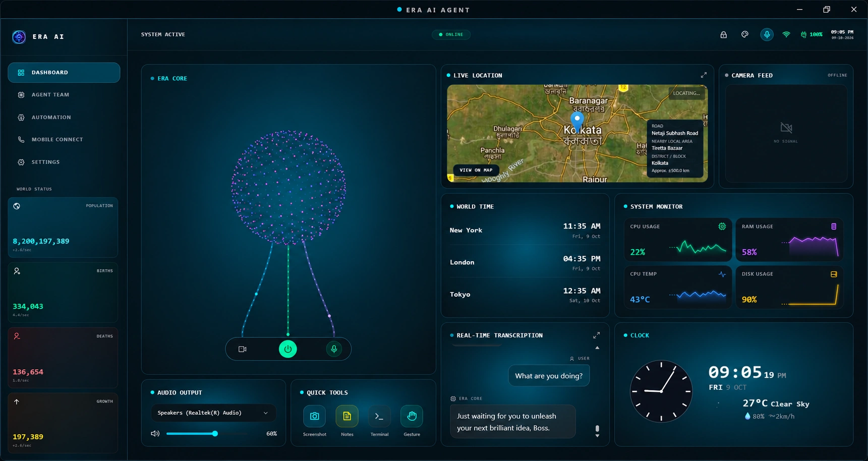Click the lock icon in top bar
The image size is (868, 461).
coord(723,35)
